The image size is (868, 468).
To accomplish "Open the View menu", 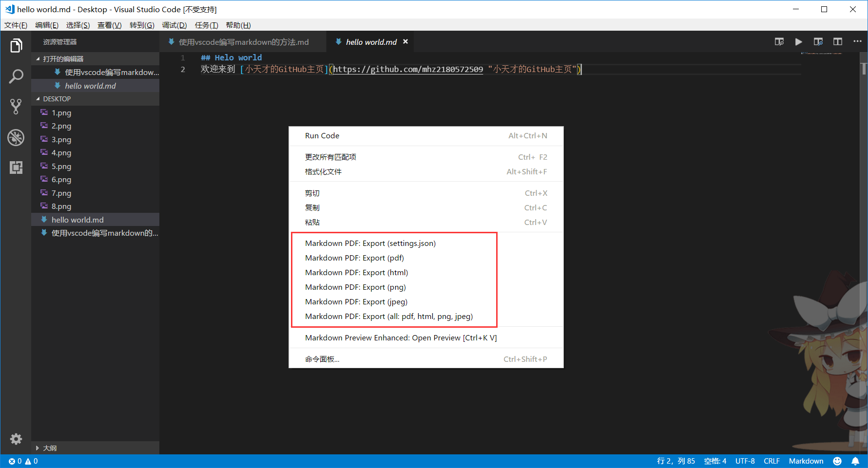I will [109, 25].
